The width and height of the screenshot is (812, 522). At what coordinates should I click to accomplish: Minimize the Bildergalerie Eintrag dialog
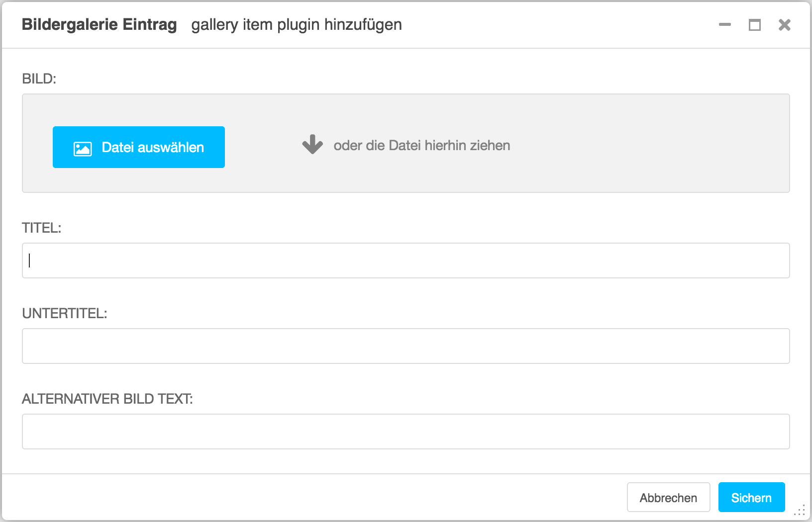tap(725, 24)
